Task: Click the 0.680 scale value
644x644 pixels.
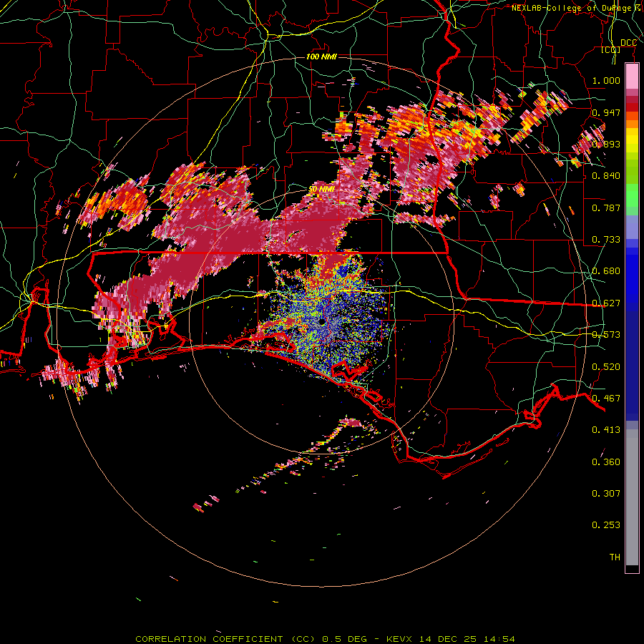Action: pyautogui.click(x=606, y=271)
